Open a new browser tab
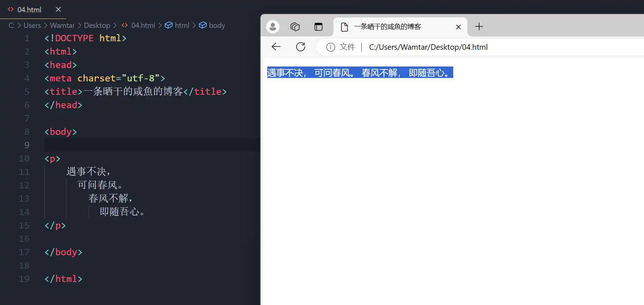The image size is (644, 305). click(479, 26)
